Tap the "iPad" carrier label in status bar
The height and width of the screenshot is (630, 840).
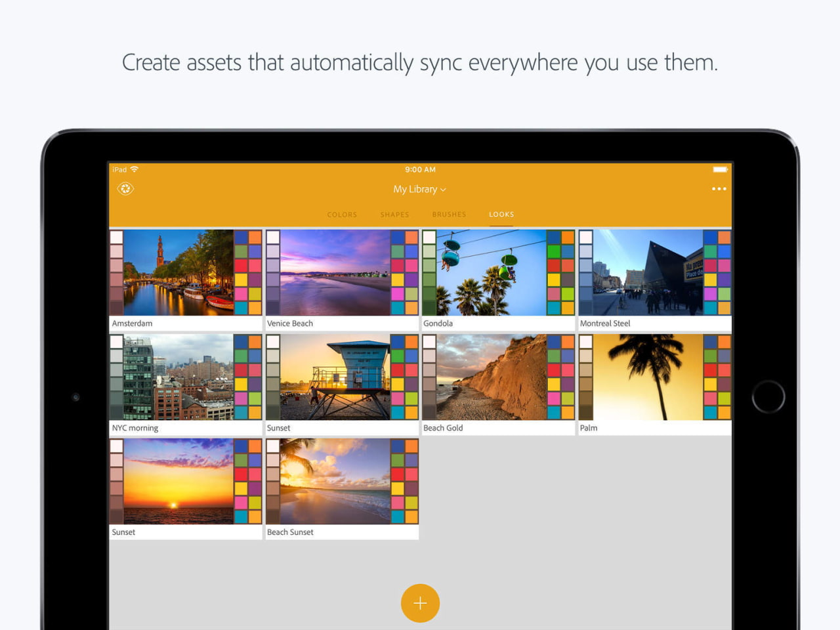119,169
